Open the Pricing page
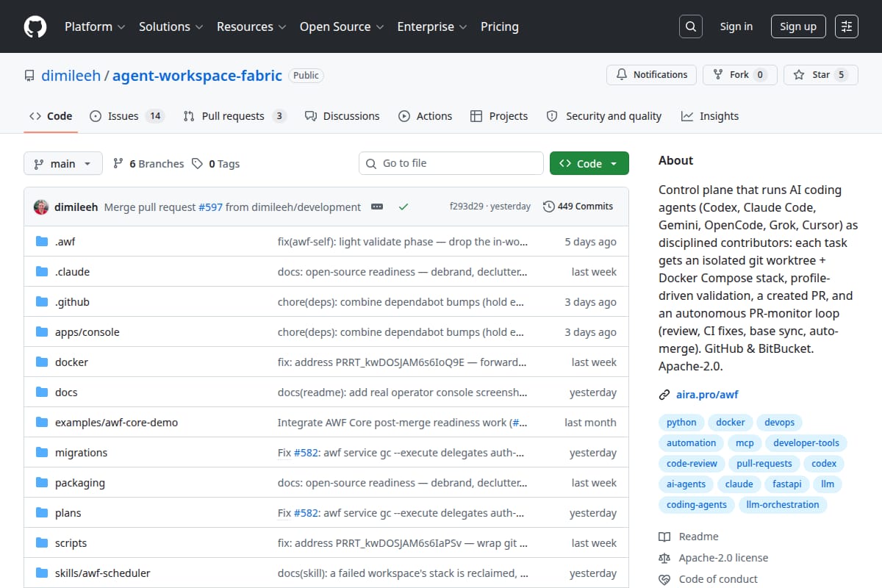The height and width of the screenshot is (588, 882). tap(500, 26)
